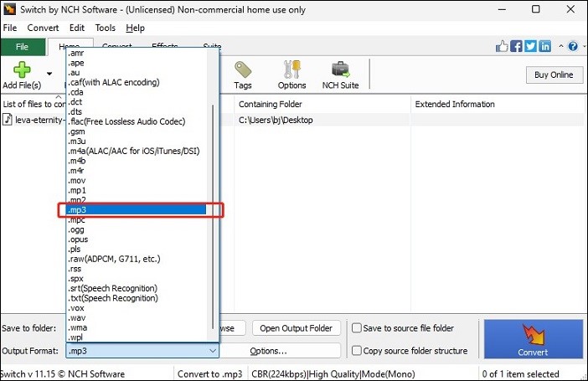Share via the Twitter icon
Screen dimensions: 588x381
(x=530, y=46)
